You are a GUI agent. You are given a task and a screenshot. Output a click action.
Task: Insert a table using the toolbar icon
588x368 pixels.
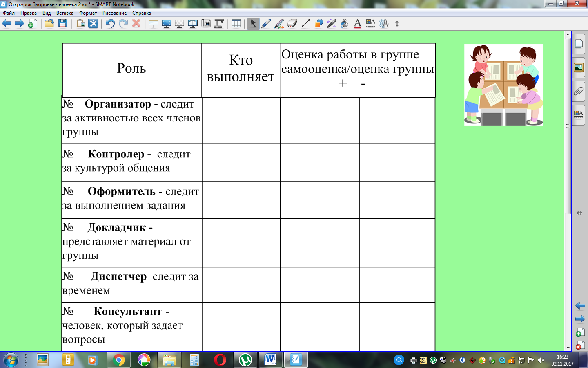pyautogui.click(x=236, y=24)
